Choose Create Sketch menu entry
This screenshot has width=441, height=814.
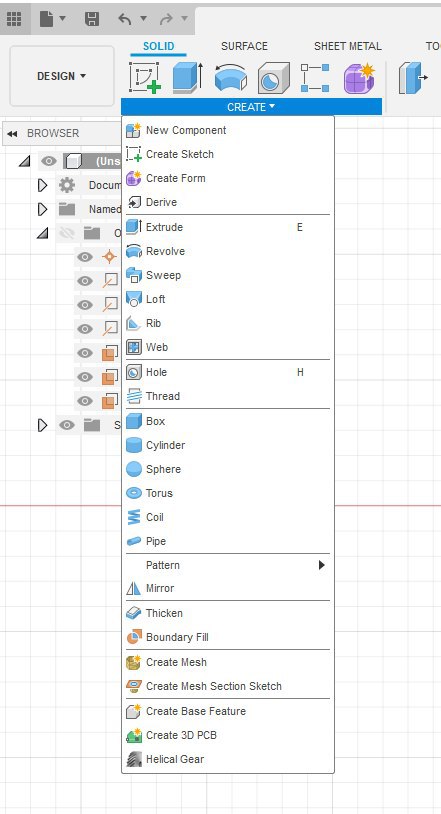tap(228, 154)
